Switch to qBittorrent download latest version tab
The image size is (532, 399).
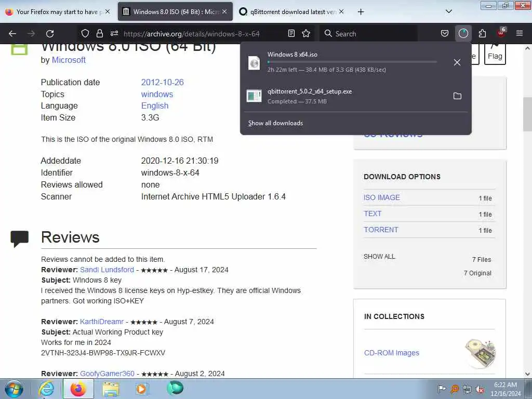(x=292, y=11)
